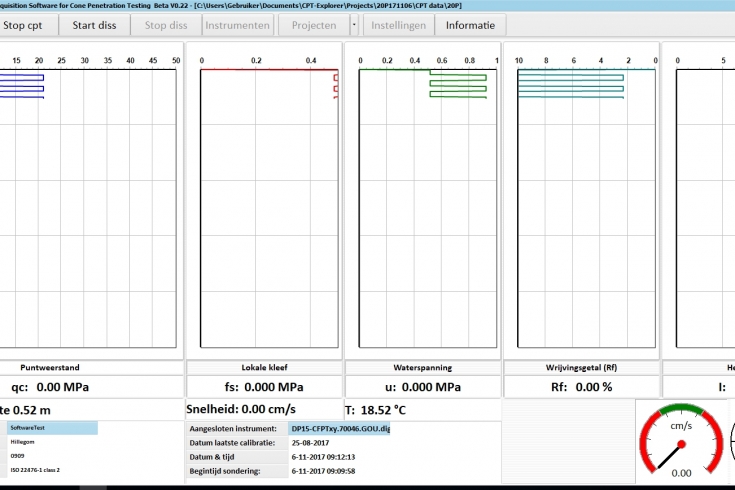735x490 pixels.
Task: Select the SoftwareTest project row
Action: tap(52, 428)
